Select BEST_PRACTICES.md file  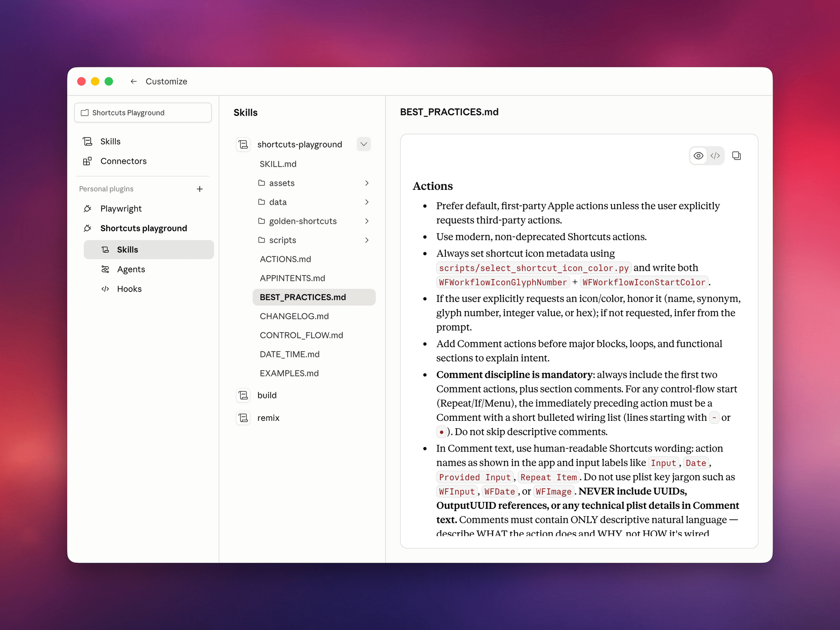[x=314, y=297]
